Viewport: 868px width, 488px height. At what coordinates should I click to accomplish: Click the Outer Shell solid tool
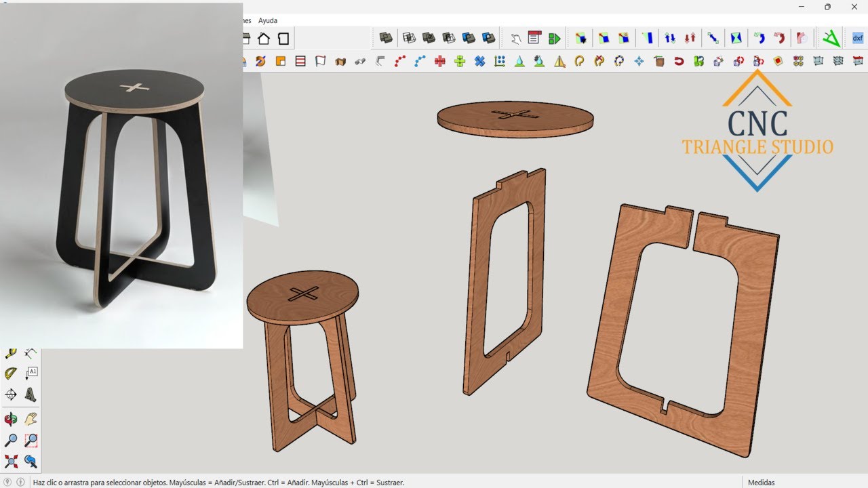(386, 38)
